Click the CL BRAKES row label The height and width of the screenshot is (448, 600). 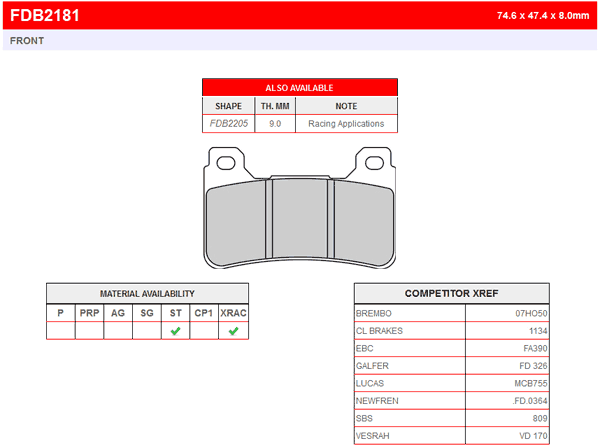pyautogui.click(x=379, y=331)
